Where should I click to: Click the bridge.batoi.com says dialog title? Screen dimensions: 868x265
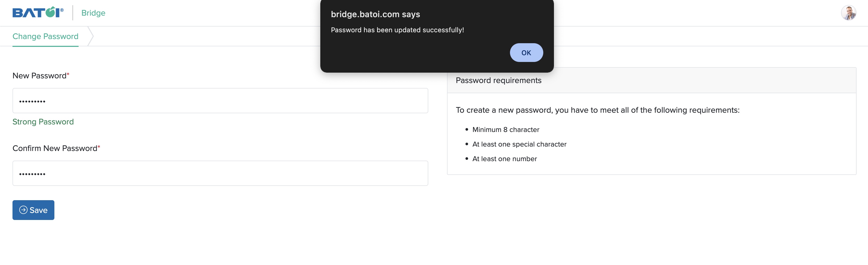click(x=375, y=14)
